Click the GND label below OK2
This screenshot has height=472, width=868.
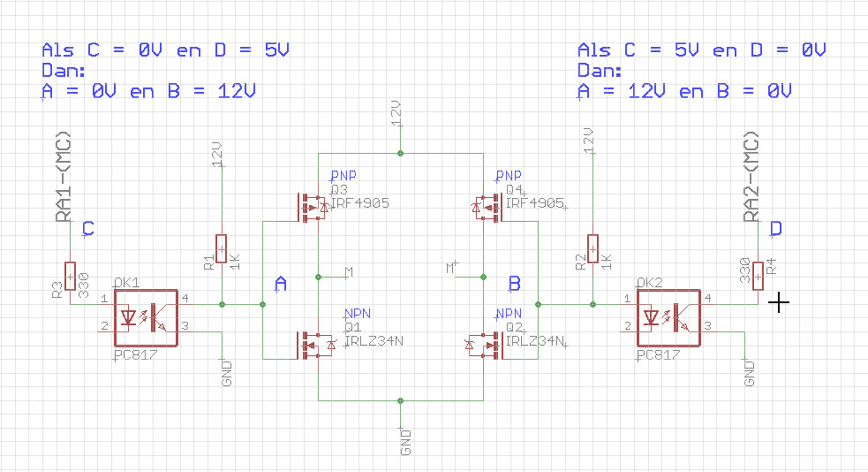click(749, 373)
